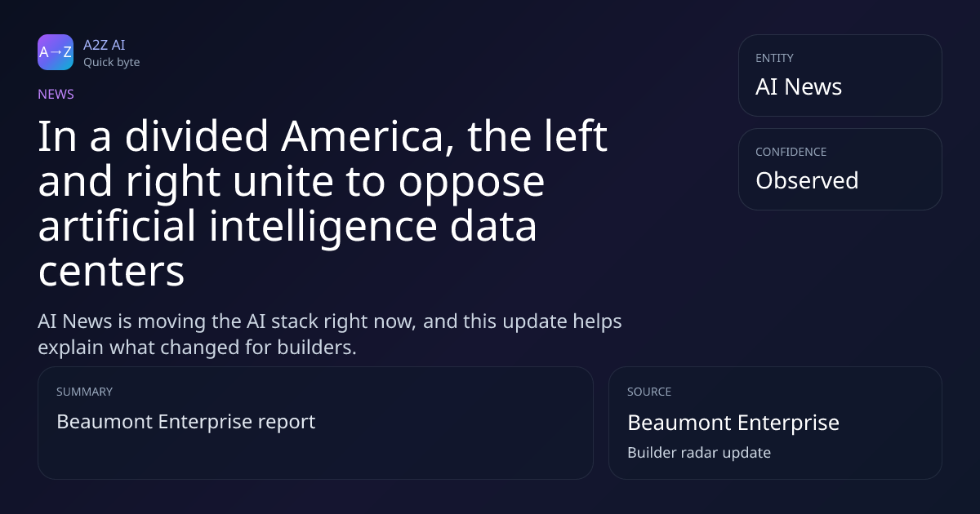Screen dimensions: 980x514
Task: Select the 'divided America' headline line
Action: [x=323, y=136]
